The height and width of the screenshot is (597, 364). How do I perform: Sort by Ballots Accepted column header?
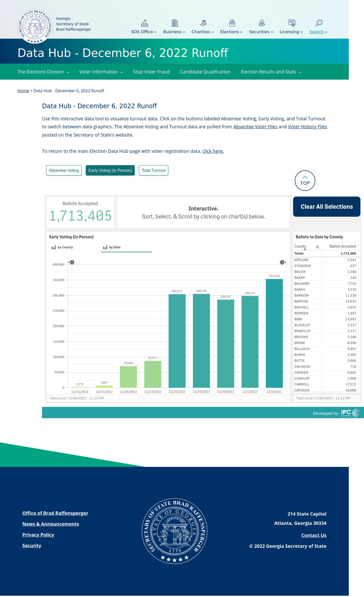(343, 246)
